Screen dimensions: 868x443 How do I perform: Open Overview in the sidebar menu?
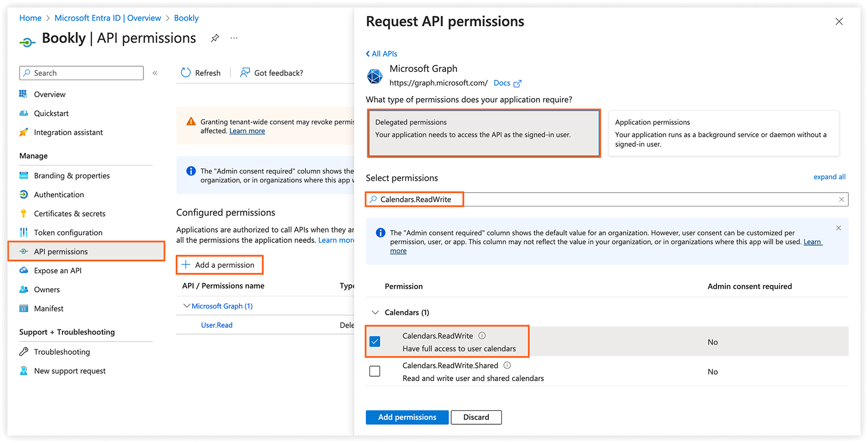click(50, 94)
